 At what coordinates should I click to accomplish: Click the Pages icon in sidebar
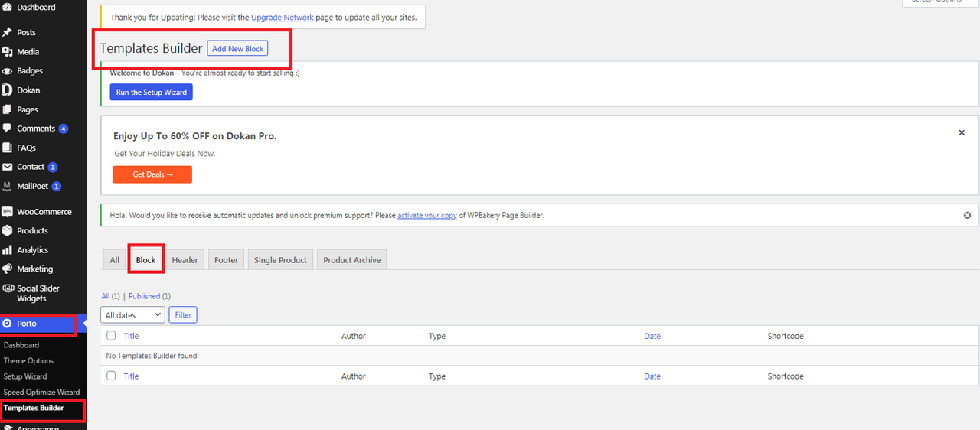[7, 109]
